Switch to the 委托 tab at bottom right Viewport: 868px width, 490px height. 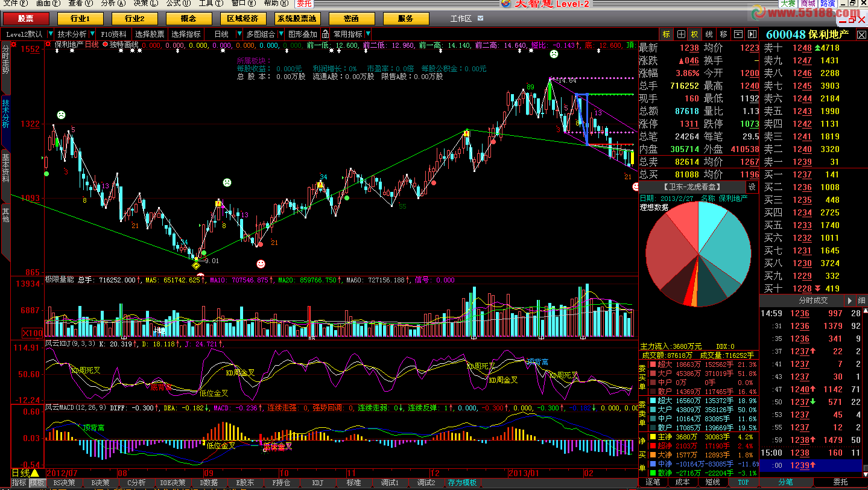coord(840,482)
